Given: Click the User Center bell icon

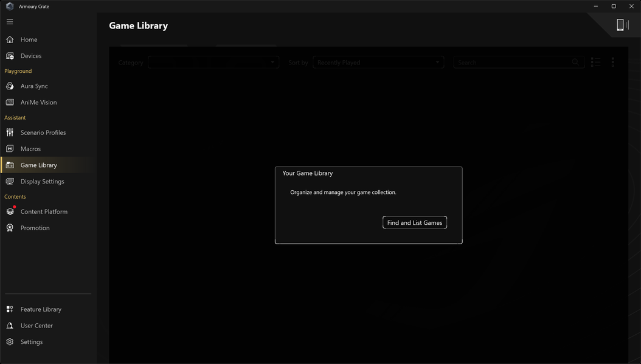Looking at the screenshot, I should point(10,326).
